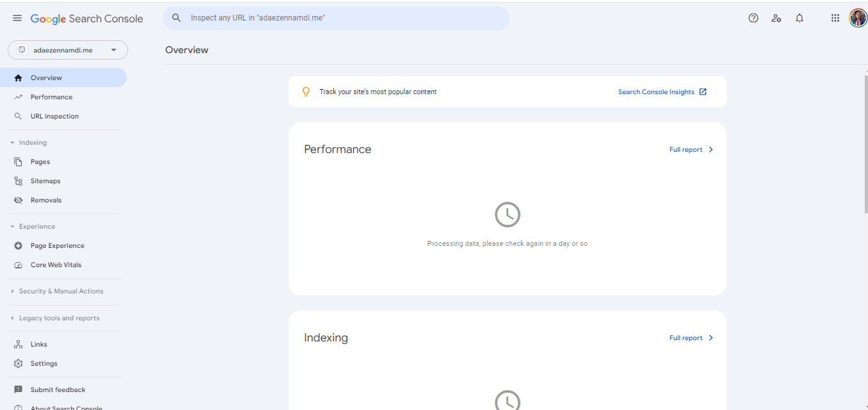Switch to the Overview page

point(45,77)
